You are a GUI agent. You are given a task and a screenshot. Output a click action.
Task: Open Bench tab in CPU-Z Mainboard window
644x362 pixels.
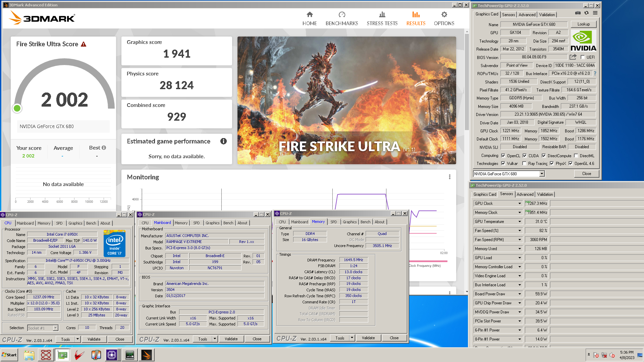click(228, 223)
